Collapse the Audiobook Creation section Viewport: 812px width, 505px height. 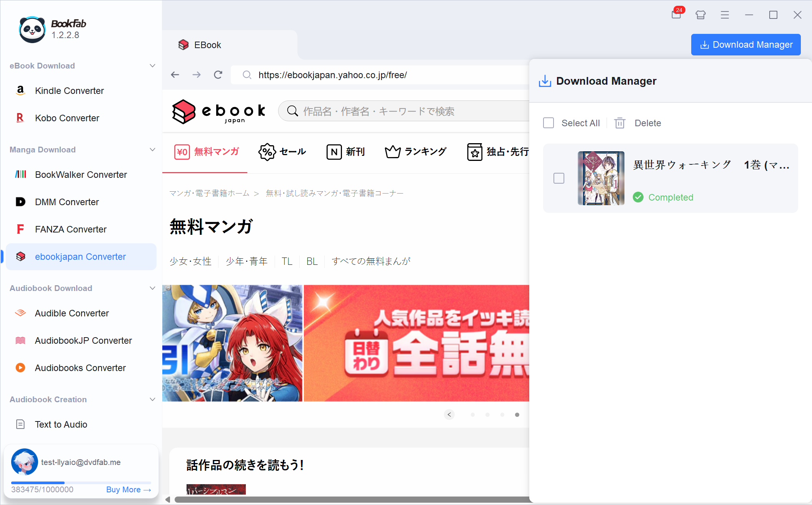pos(152,399)
